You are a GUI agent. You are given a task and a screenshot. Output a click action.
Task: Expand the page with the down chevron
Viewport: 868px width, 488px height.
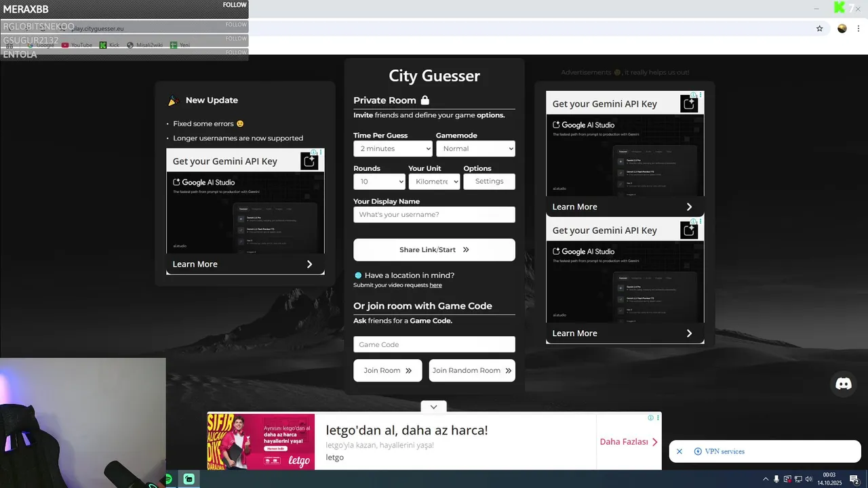(433, 407)
